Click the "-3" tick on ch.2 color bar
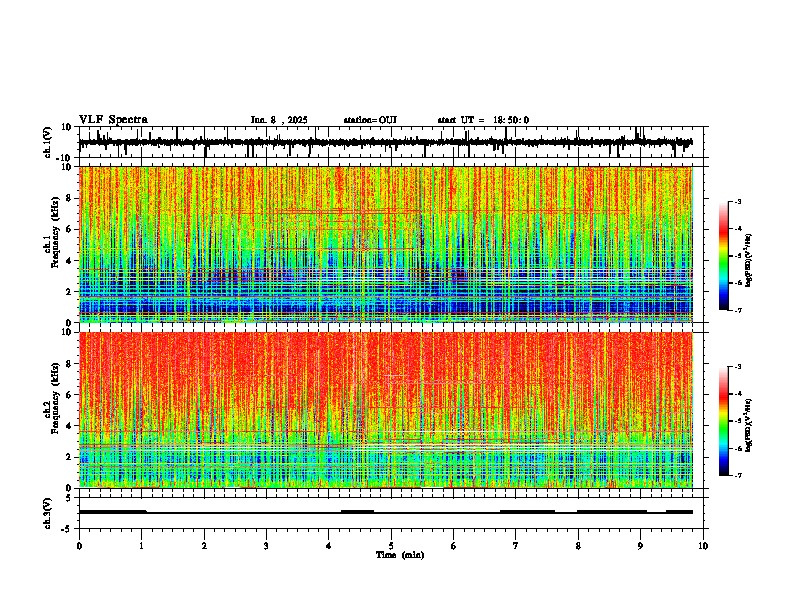Viewport: 792px width, 612px height. pyautogui.click(x=737, y=367)
